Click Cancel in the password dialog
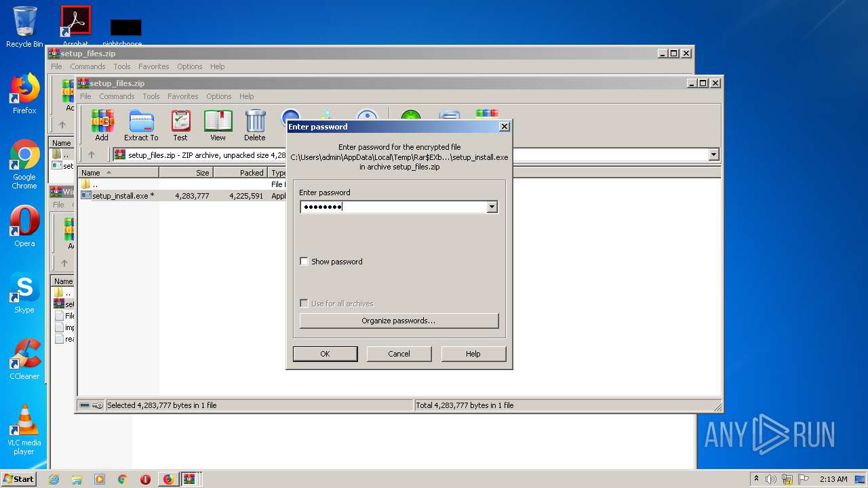This screenshot has height=488, width=868. 399,354
